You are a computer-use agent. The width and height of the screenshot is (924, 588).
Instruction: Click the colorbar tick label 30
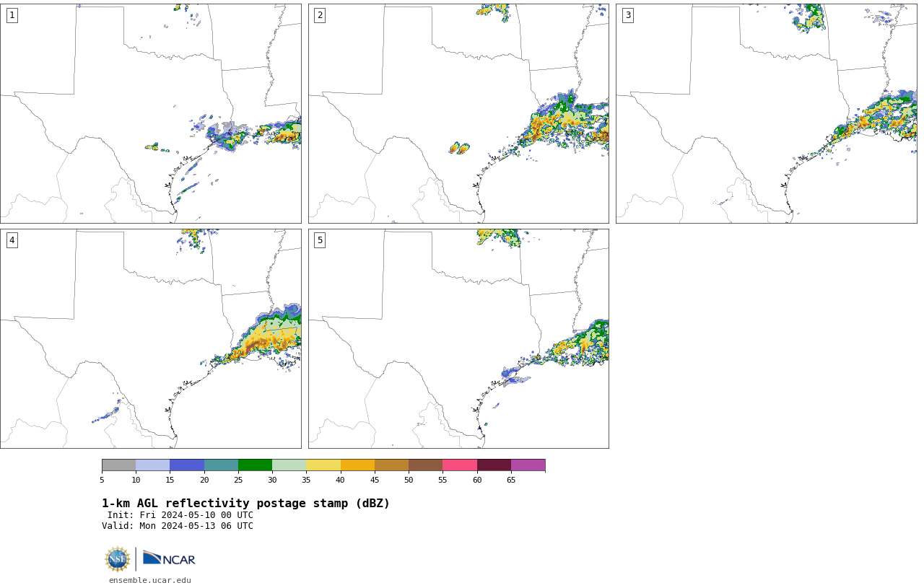coord(272,481)
